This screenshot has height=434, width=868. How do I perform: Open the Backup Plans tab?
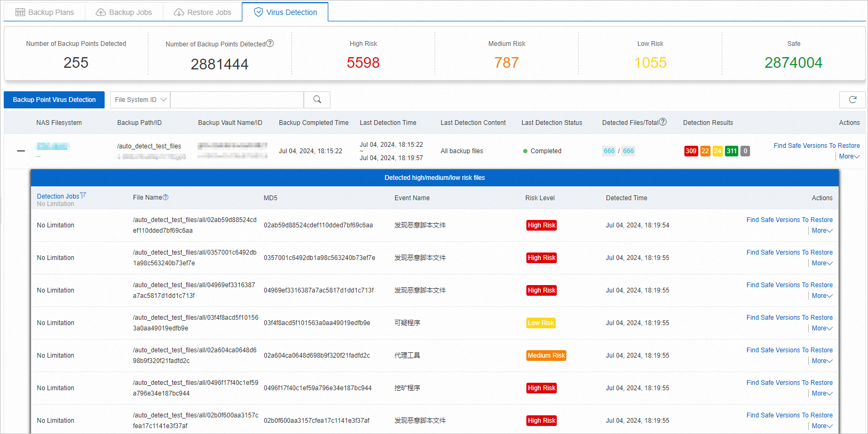(x=44, y=12)
